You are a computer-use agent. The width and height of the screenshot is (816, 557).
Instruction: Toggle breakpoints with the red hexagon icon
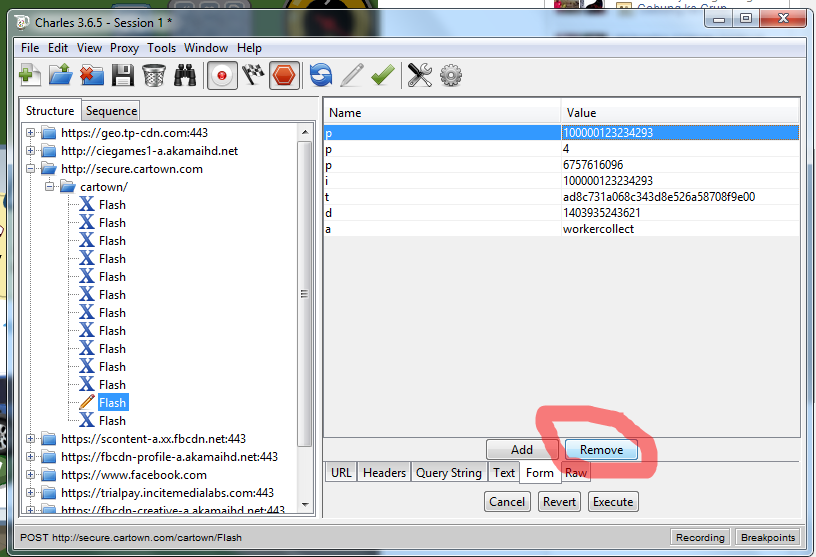(284, 75)
